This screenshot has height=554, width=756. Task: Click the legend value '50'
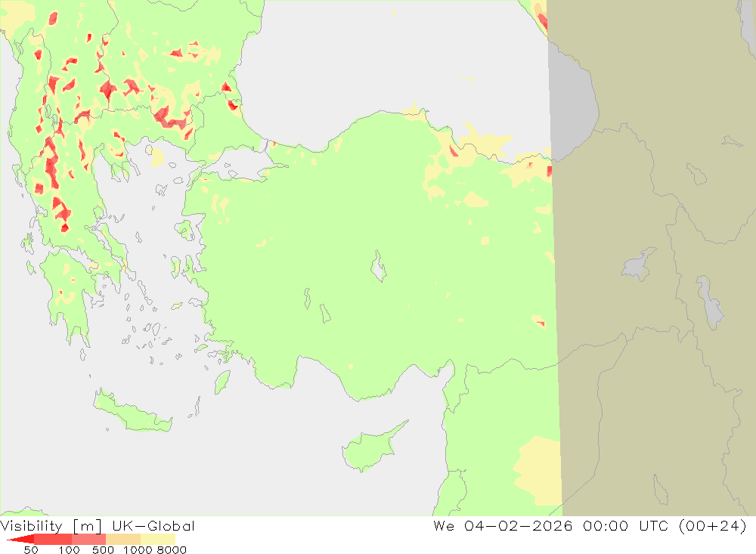tap(31, 549)
